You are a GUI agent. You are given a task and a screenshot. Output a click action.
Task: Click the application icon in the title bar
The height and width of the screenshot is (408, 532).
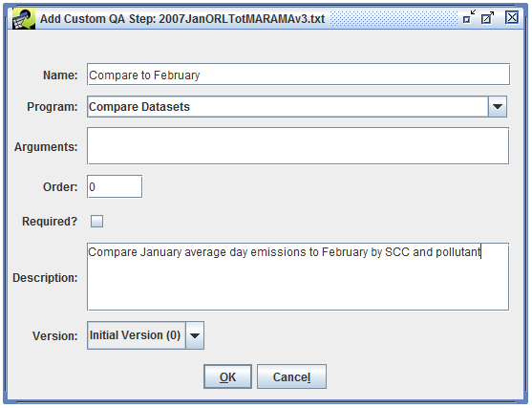[24, 19]
